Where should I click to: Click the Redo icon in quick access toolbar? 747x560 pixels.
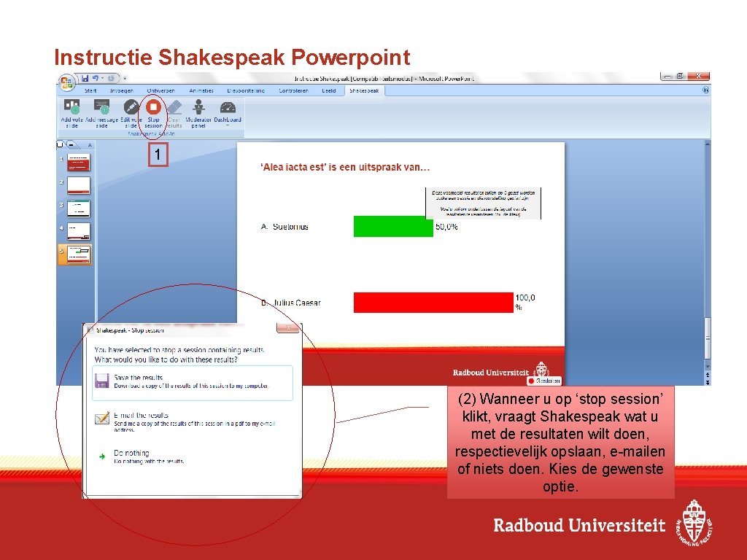click(111, 78)
